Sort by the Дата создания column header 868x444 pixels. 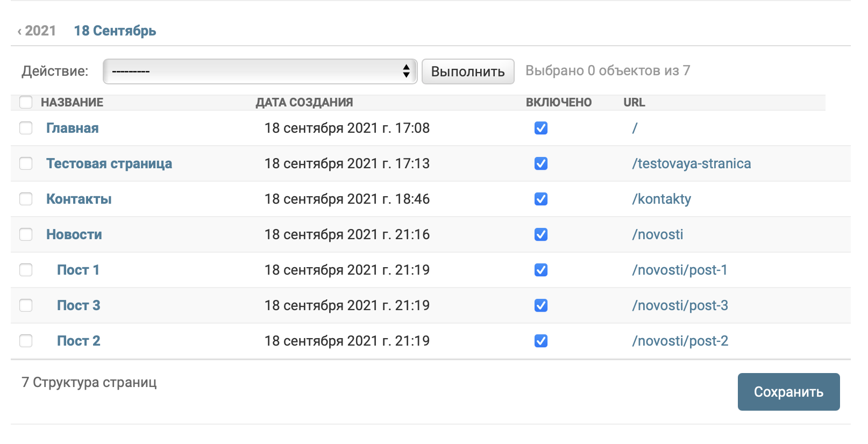[x=304, y=102]
